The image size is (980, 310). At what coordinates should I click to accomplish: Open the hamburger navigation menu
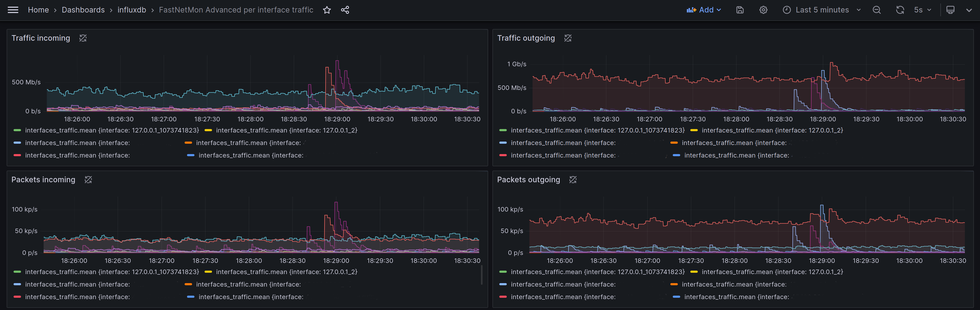click(x=13, y=10)
